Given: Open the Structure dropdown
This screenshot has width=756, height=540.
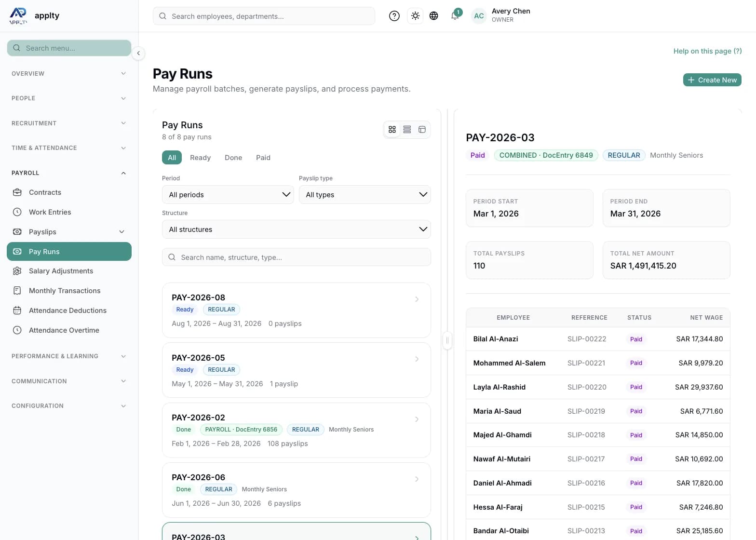Looking at the screenshot, I should (x=297, y=229).
